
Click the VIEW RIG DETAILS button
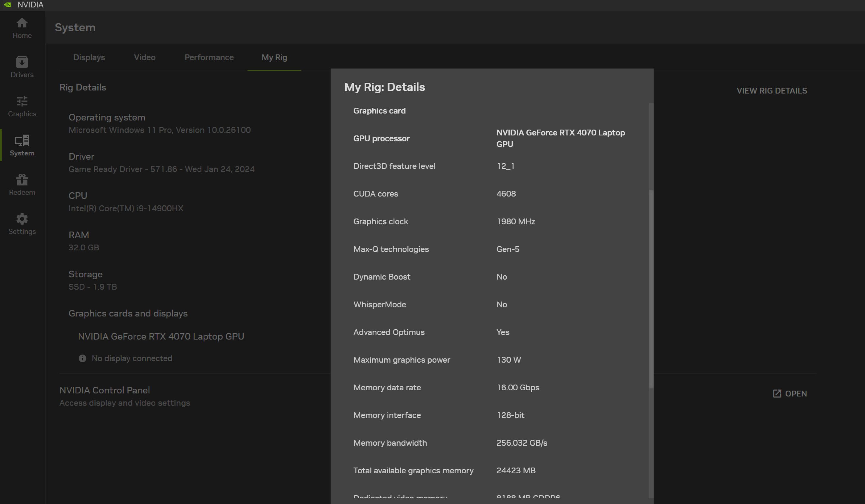772,90
